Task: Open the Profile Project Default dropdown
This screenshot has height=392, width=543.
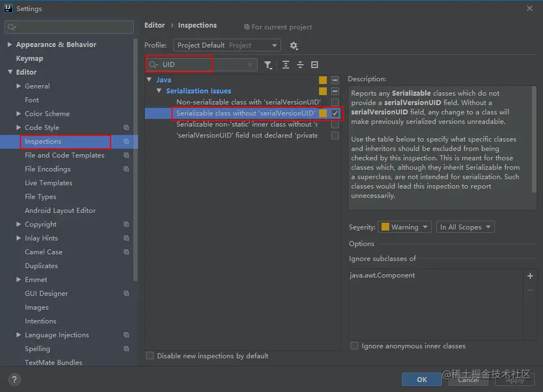Action: tap(227, 45)
